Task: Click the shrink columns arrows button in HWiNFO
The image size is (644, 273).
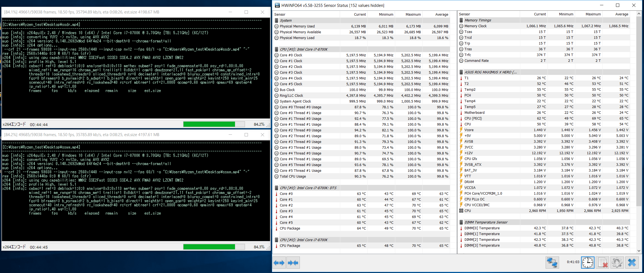Action: (x=293, y=263)
